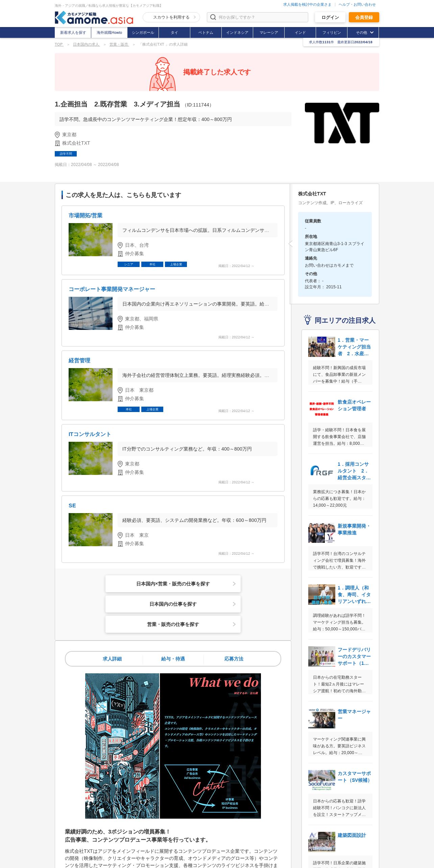This screenshot has height=868, width=434.
Task: Click the search magnifier icon
Action: click(x=213, y=17)
